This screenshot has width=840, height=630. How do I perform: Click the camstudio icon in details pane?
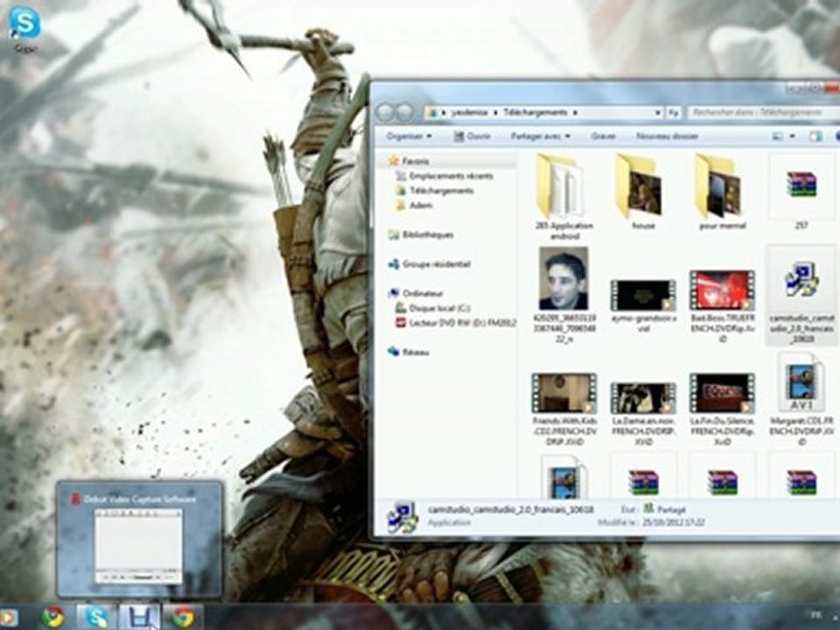click(402, 516)
